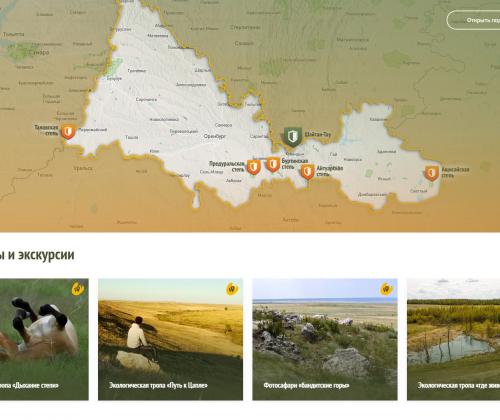This screenshot has height=420, width=500.
Task: Select the Айтуарская степь orange marker
Action: coord(307,172)
